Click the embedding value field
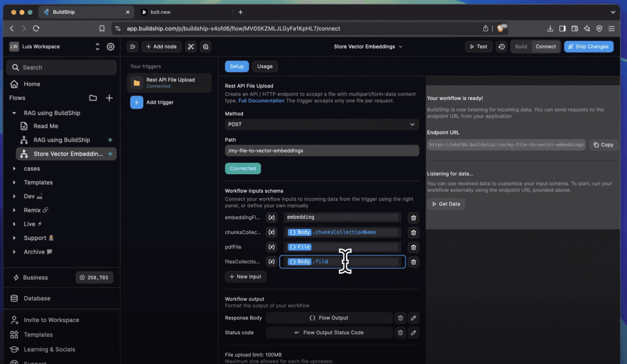The image size is (627, 364). 342,217
